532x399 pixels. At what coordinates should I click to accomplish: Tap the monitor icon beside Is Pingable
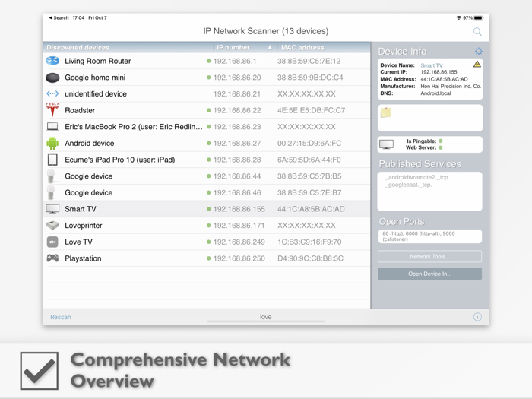(386, 144)
